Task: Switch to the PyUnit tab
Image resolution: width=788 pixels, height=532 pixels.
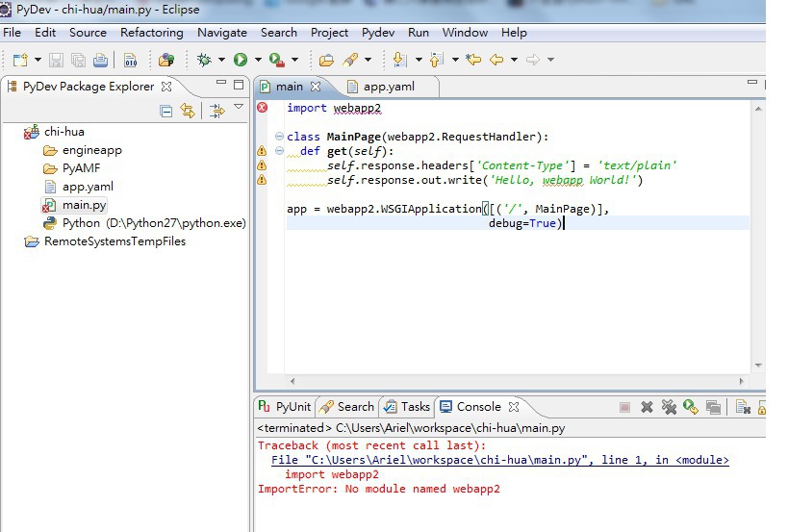Action: (285, 407)
